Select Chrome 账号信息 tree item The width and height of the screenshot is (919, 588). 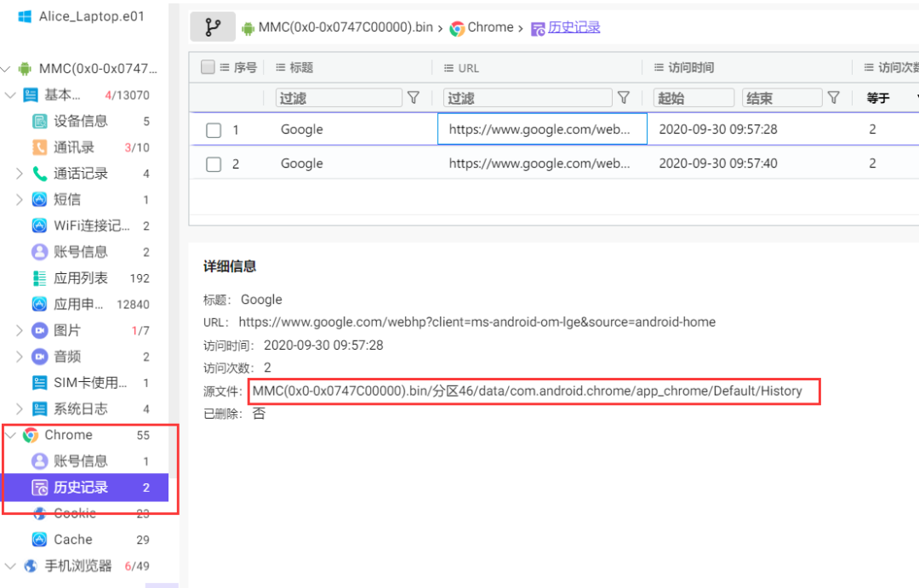click(86, 461)
